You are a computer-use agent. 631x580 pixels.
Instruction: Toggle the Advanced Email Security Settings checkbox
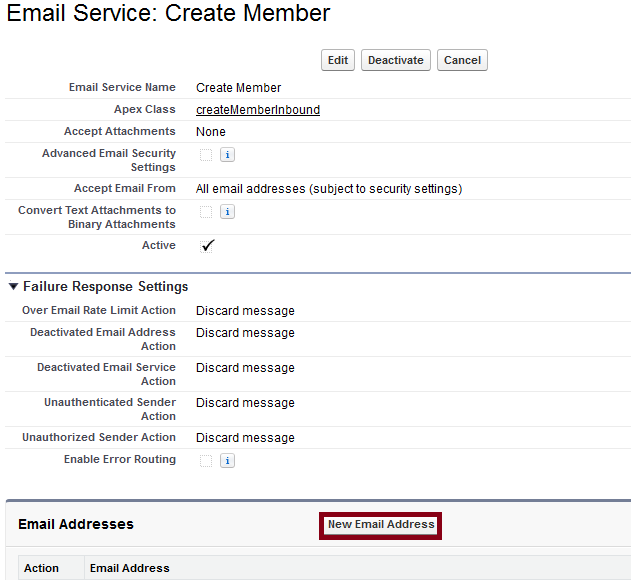pos(206,155)
